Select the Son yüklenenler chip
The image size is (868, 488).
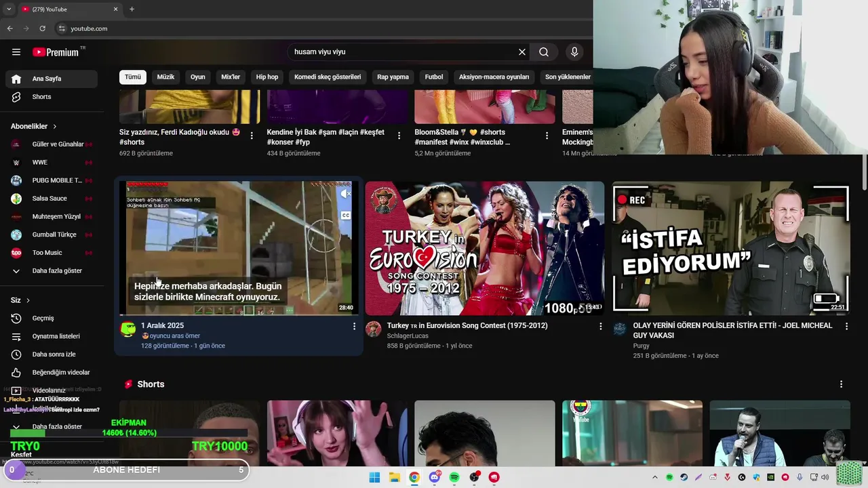568,77
